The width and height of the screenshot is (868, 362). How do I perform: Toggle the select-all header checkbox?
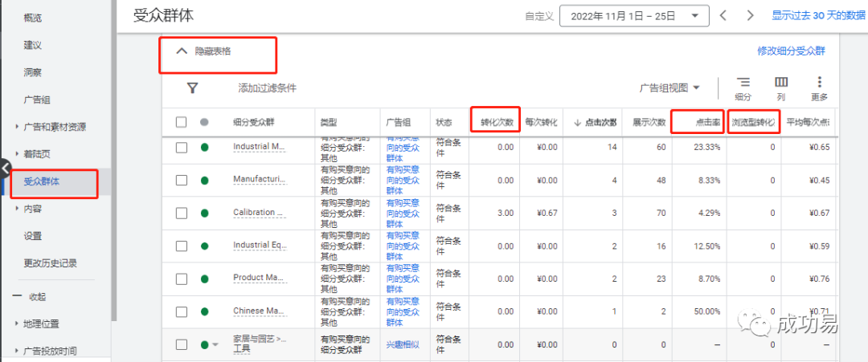tap(182, 122)
